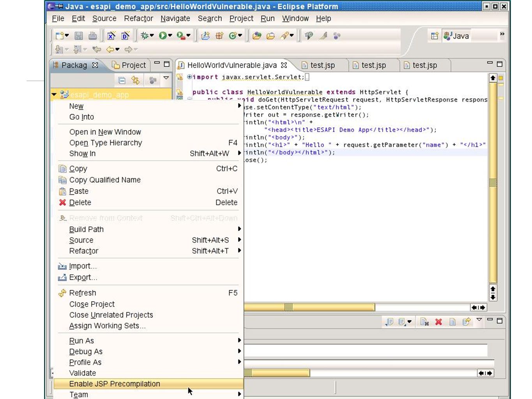Open the Project menu in the menu bar
Viewport: 532px width, 399px height.
[x=241, y=19]
